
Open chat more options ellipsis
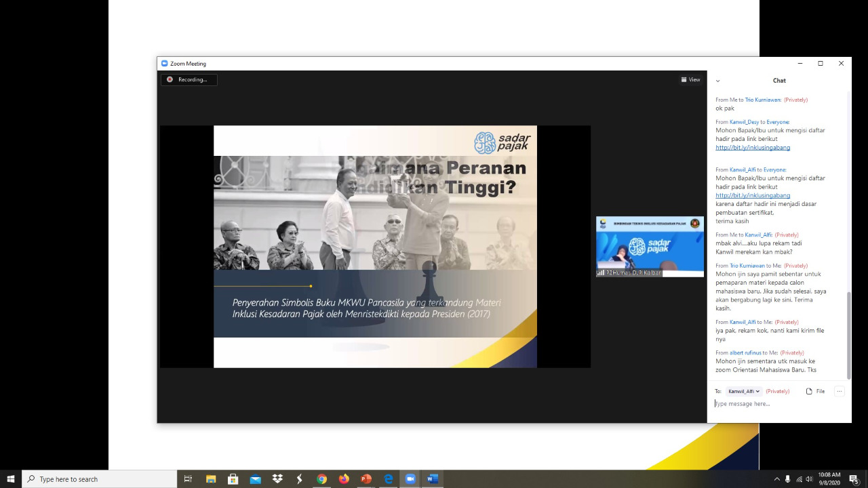click(839, 391)
